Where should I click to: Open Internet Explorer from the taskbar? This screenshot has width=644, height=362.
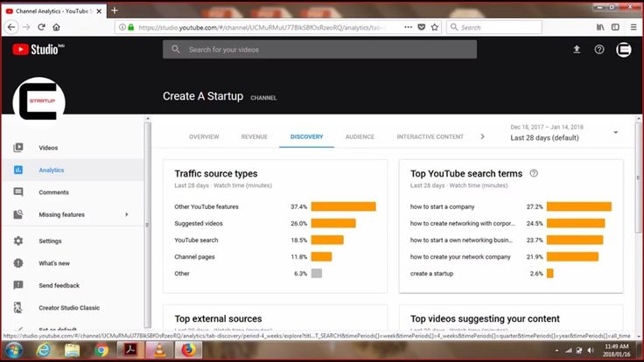[43, 351]
